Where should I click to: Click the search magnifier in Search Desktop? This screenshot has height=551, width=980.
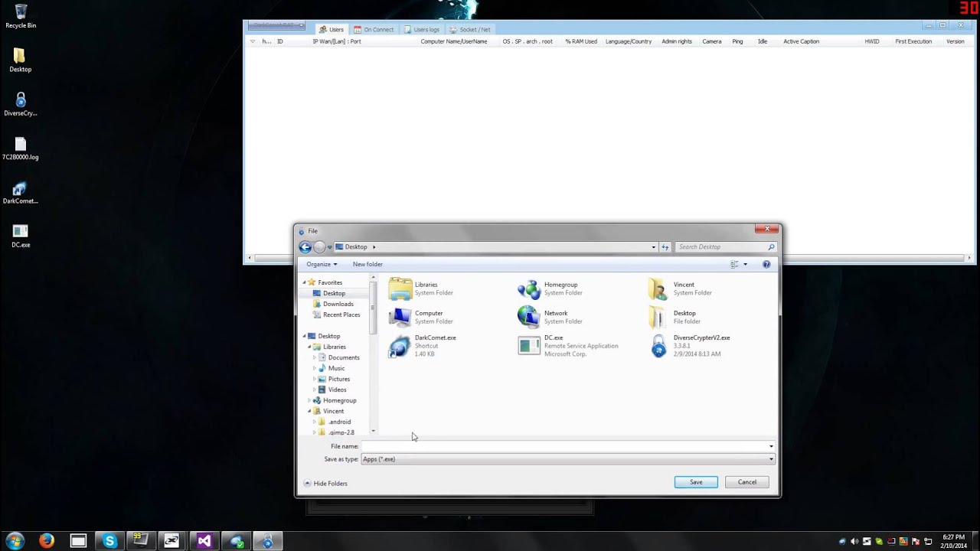click(771, 246)
